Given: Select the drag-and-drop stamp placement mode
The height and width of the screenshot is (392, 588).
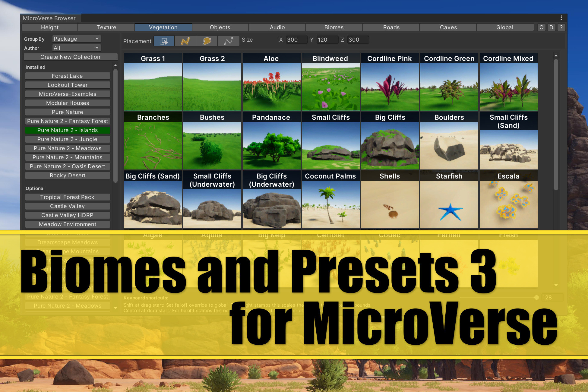Looking at the screenshot, I should [x=164, y=41].
